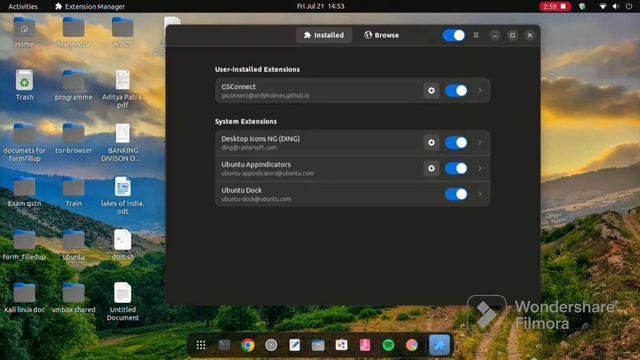Screen dimensions: 640x360
Task: Expand GSConnect row details chevron
Action: click(x=480, y=91)
